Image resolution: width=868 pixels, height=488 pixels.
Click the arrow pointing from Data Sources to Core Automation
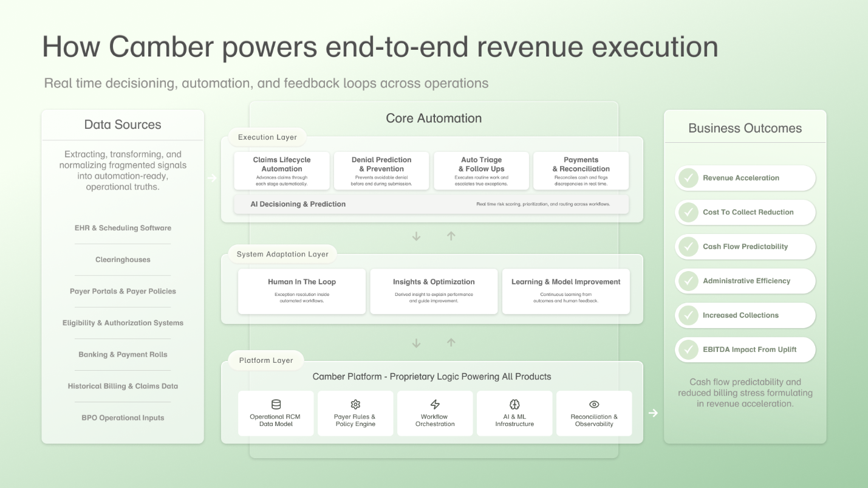tap(212, 178)
